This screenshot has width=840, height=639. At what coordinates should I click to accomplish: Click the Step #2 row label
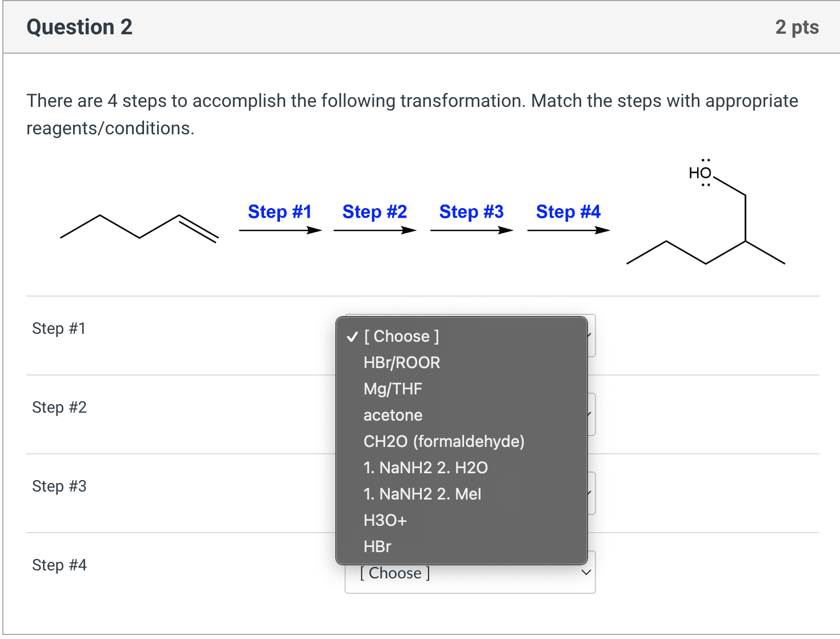59,407
